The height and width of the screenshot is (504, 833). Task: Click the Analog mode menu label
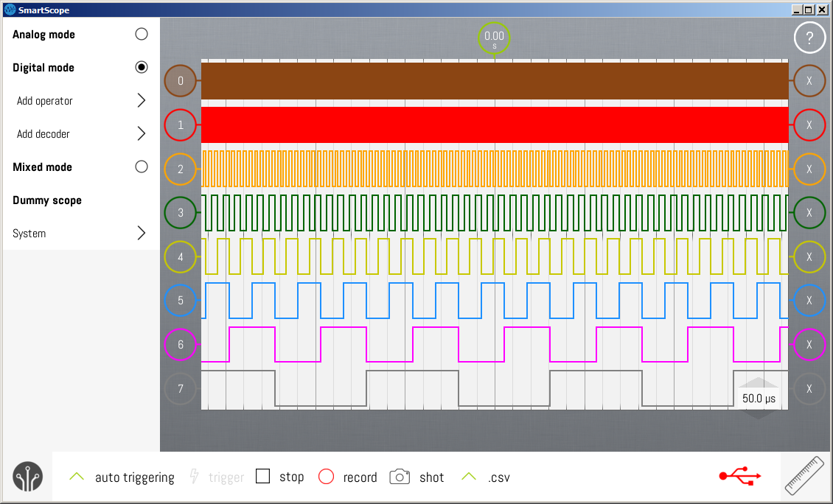(x=43, y=35)
